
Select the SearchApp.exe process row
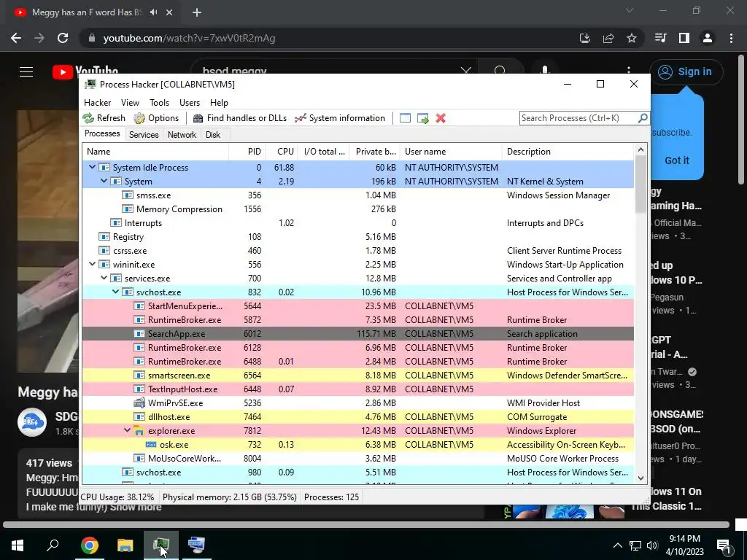tap(357, 334)
